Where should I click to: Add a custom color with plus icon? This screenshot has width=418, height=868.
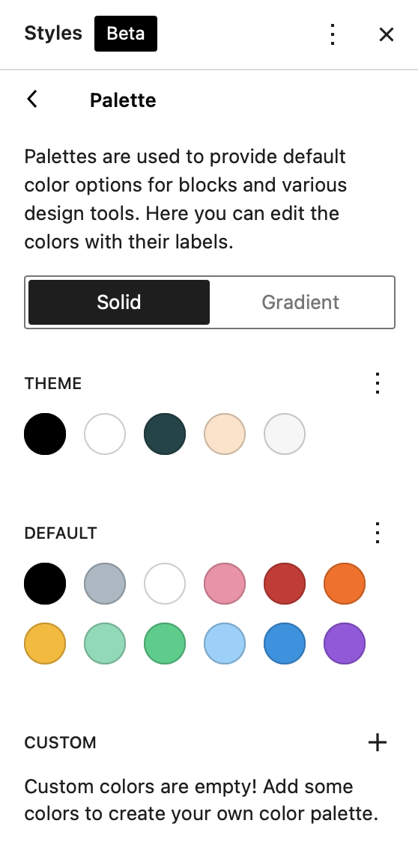(x=378, y=742)
